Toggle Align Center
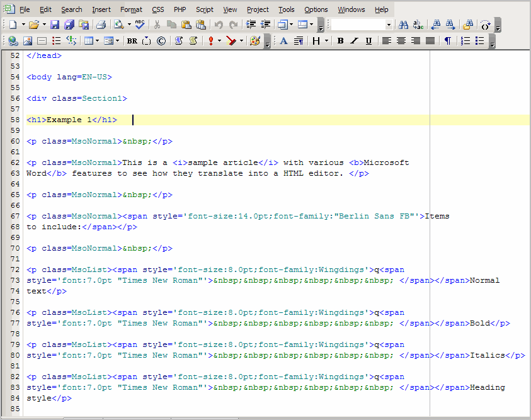Screen dimensions: 531x420 (x=401, y=41)
